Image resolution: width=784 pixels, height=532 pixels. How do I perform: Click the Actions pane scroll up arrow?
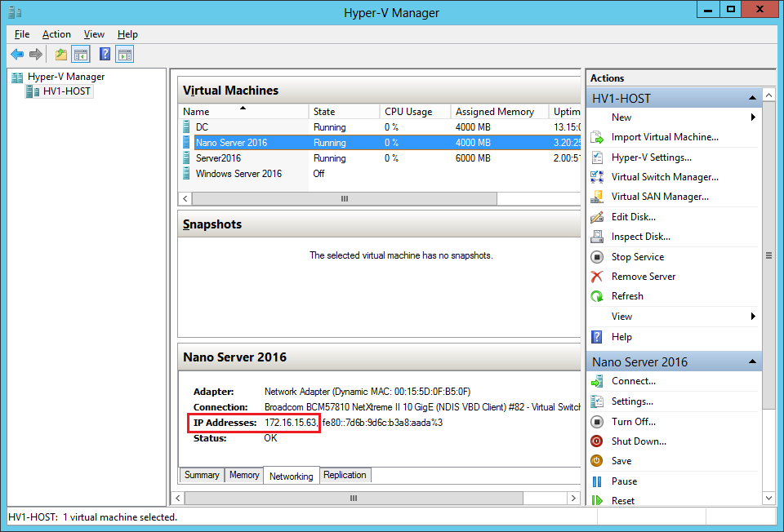pyautogui.click(x=769, y=95)
